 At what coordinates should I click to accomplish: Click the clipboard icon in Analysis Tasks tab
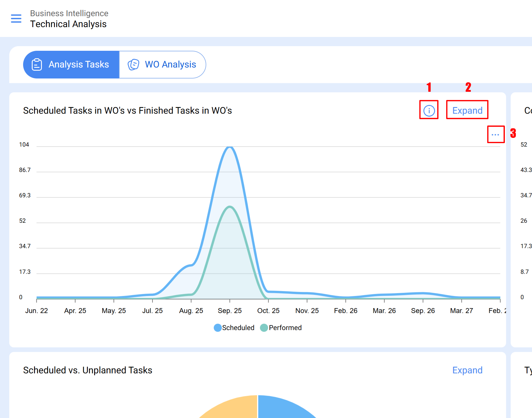pyautogui.click(x=37, y=65)
